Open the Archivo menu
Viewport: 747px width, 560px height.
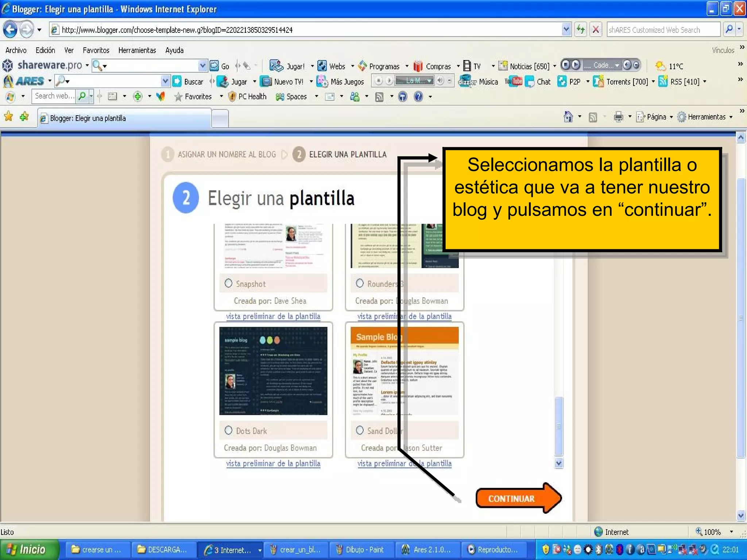[16, 50]
